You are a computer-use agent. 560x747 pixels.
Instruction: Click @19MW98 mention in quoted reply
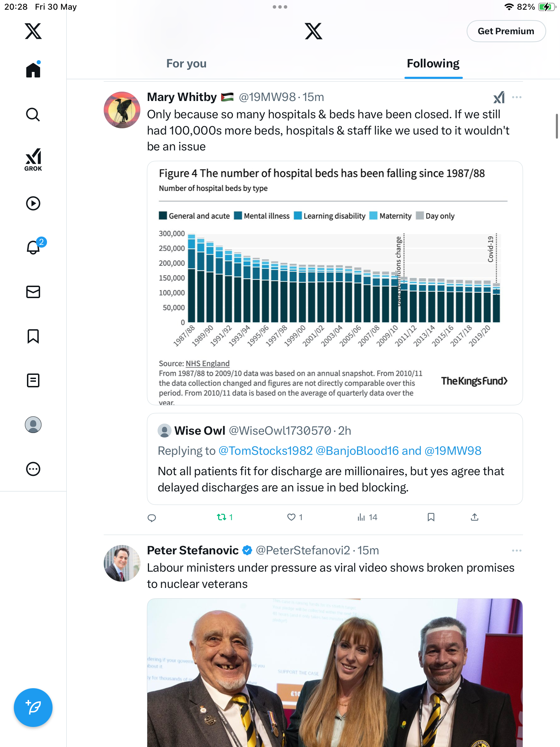point(453,451)
